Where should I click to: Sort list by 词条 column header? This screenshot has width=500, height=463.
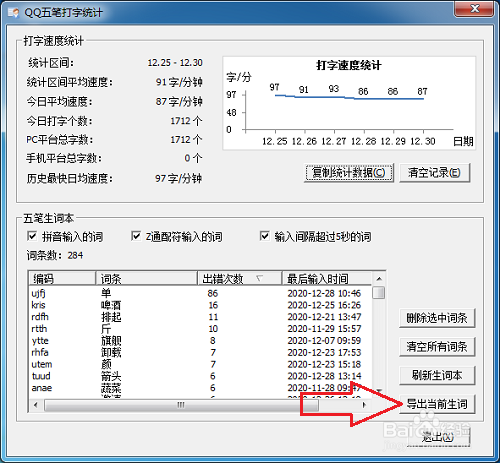[x=147, y=278]
